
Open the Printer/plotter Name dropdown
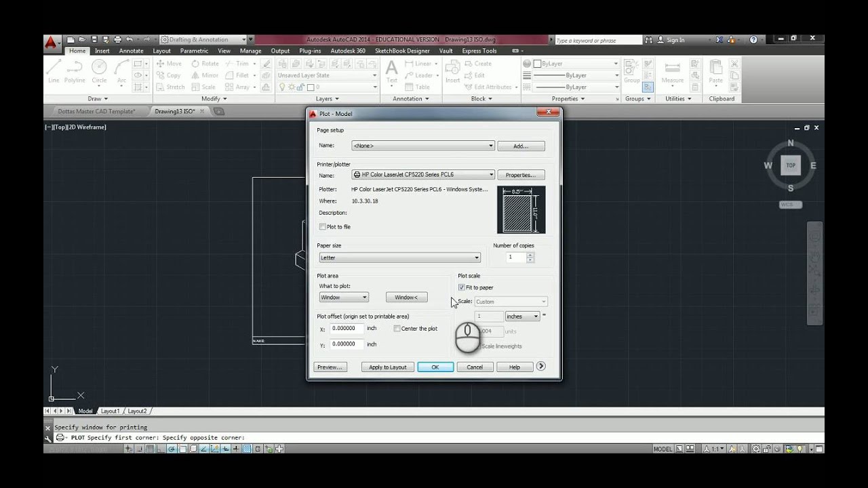423,175
